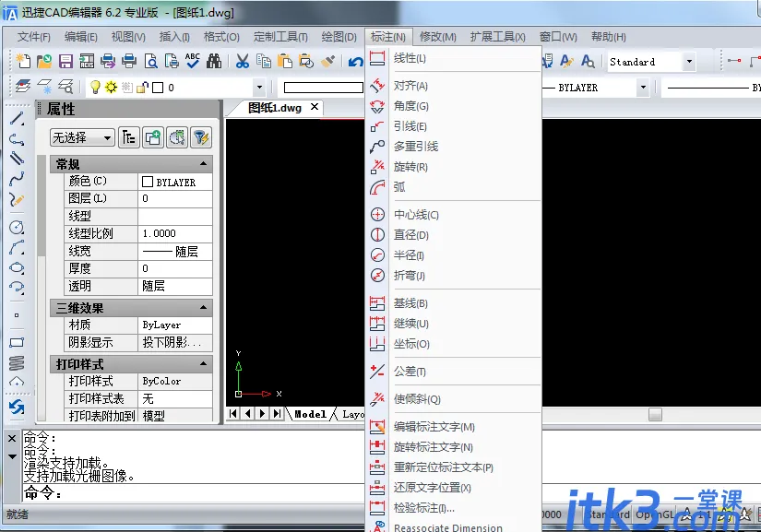Select the Circle draw tool
The width and height of the screenshot is (761, 532).
17,227
